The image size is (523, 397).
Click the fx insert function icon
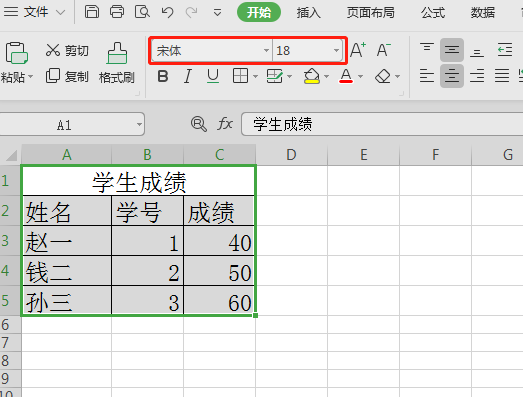coord(225,124)
